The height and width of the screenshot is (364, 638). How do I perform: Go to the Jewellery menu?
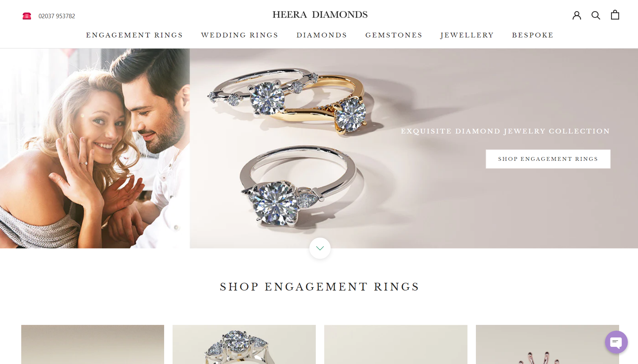[467, 35]
